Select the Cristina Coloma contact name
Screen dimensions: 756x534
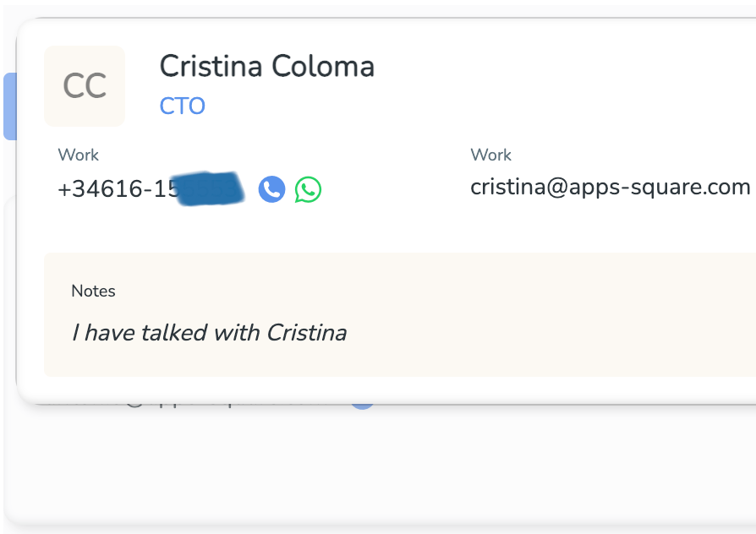point(266,66)
